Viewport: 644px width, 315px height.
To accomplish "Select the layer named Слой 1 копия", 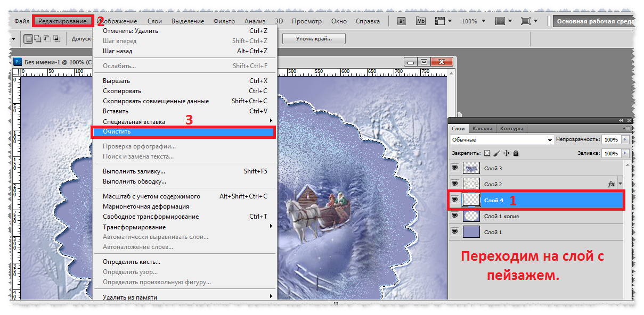I will tap(536, 216).
